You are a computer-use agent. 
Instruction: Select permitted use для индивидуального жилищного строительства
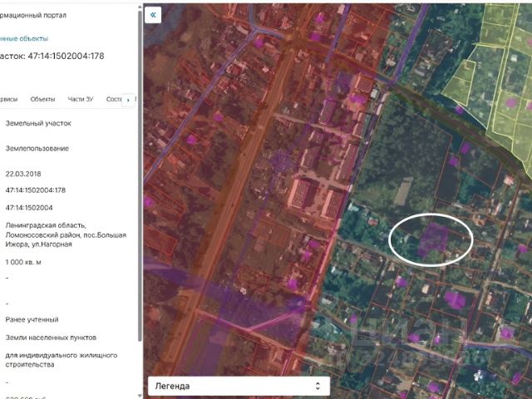pyautogui.click(x=61, y=360)
